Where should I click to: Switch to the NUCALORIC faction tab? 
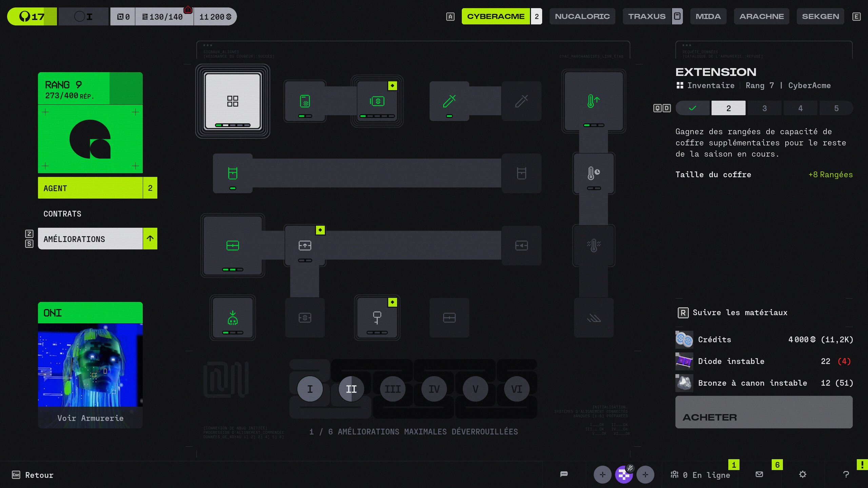tap(582, 16)
